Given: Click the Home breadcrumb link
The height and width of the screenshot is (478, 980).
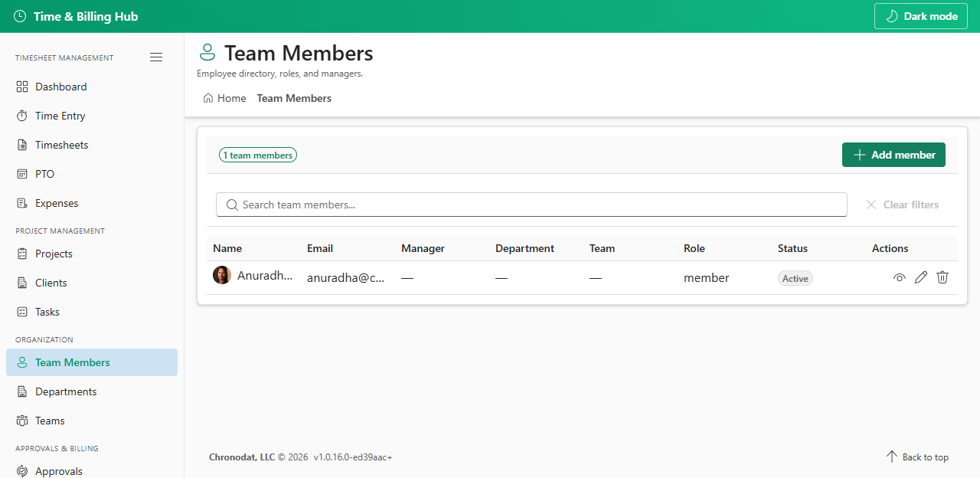Looking at the screenshot, I should (225, 98).
